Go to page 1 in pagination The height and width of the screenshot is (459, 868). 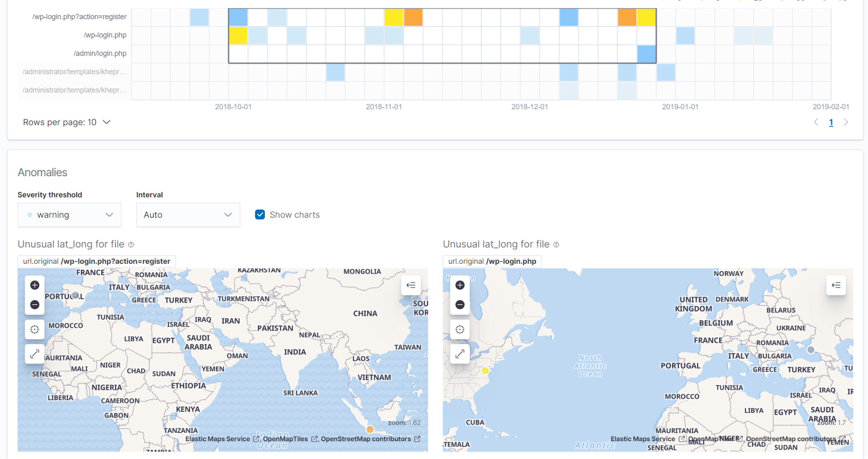click(x=831, y=122)
